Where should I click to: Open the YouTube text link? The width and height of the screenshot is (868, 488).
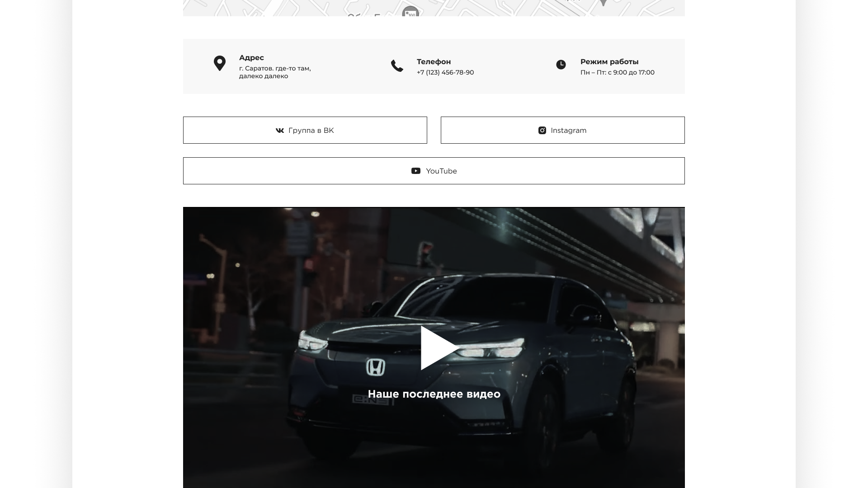point(441,171)
